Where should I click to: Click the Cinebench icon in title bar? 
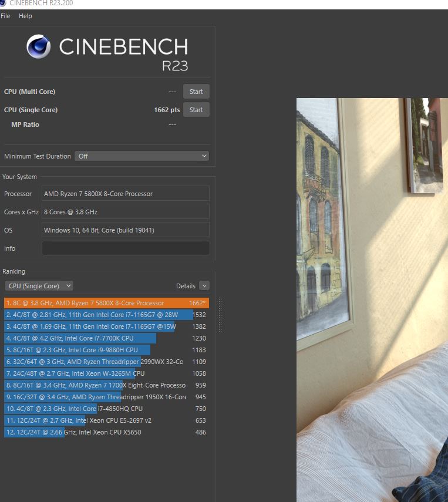tap(3, 3)
